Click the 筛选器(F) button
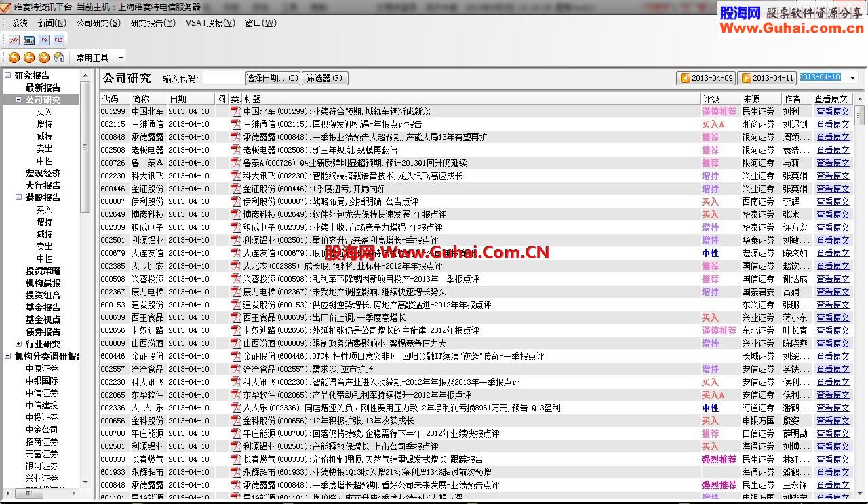Image resolution: width=868 pixels, height=504 pixels. [325, 78]
